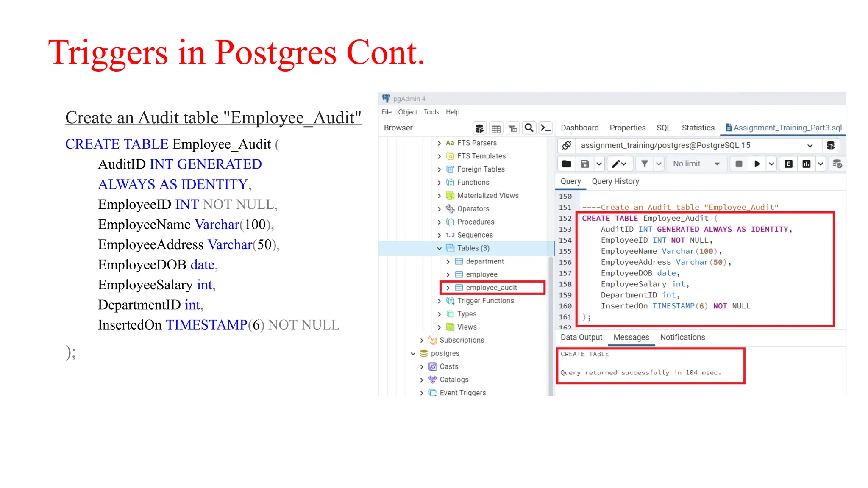
Task: Select the Assignment_Training_Part3.sql tab
Action: click(x=783, y=128)
